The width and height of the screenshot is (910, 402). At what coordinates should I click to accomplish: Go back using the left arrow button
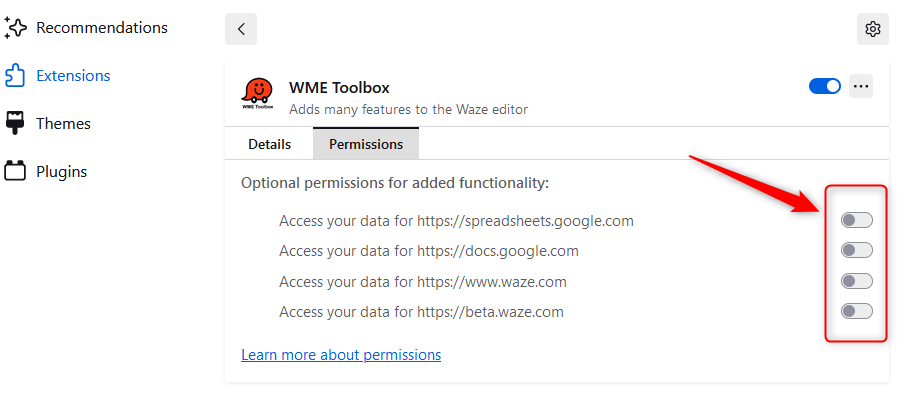[241, 29]
